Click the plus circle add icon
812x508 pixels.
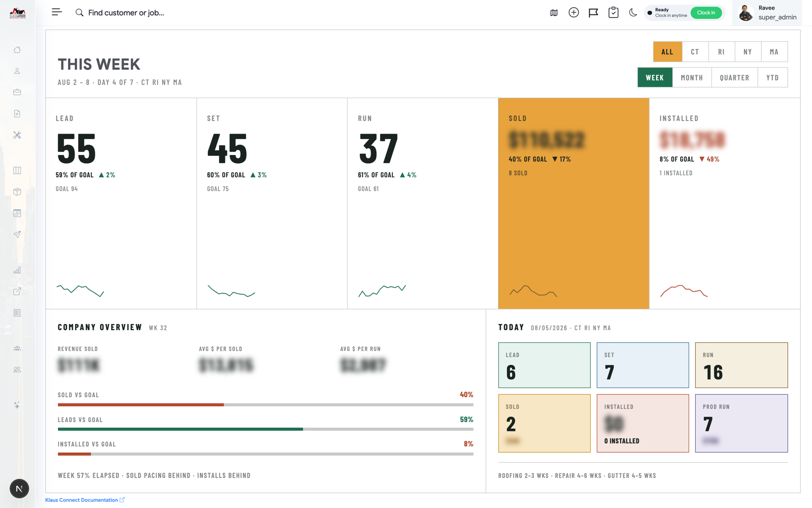pyautogui.click(x=574, y=13)
